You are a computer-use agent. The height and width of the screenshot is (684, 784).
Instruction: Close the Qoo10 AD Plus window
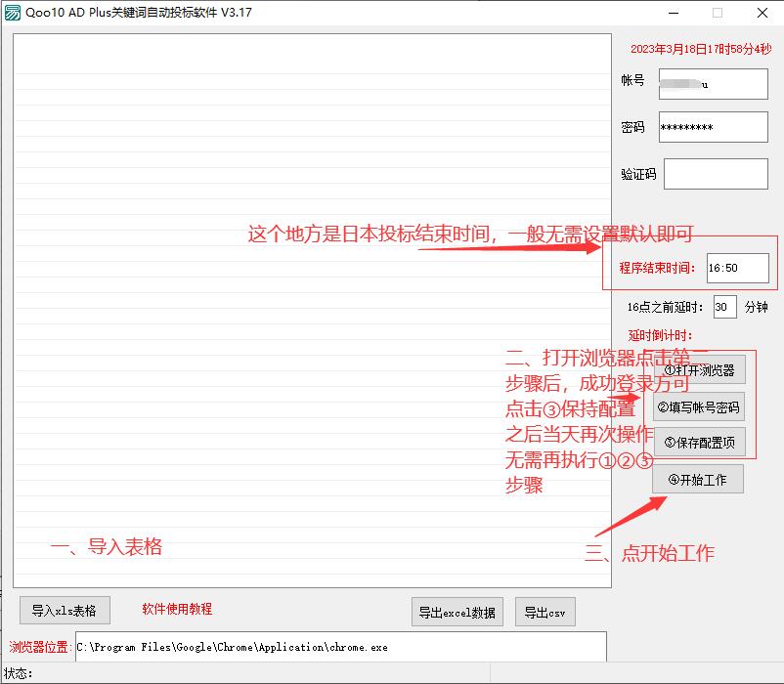[x=762, y=13]
